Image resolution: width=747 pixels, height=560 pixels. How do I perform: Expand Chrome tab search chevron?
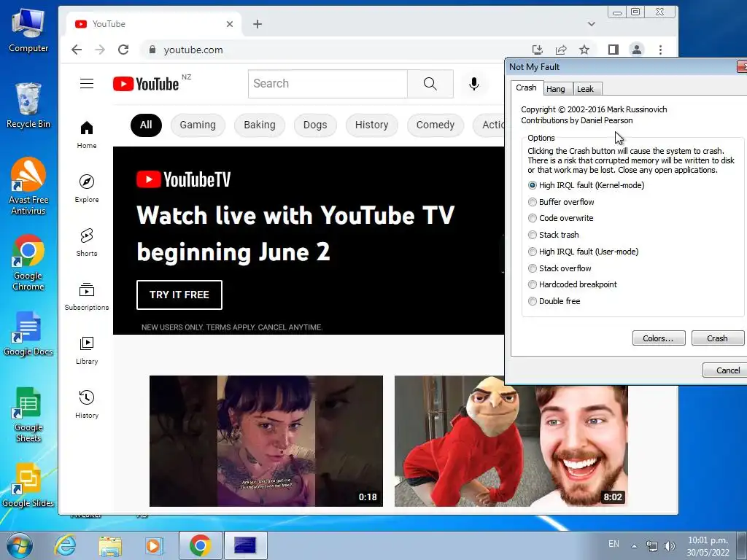click(591, 24)
